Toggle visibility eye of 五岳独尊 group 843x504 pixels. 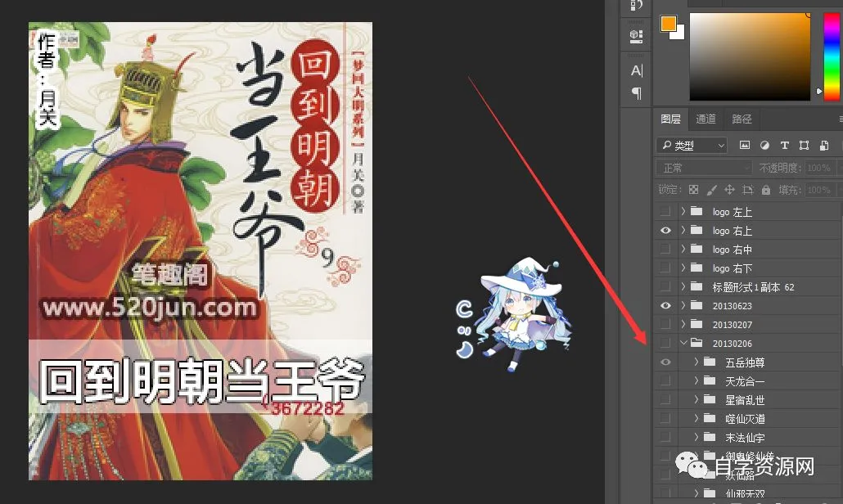[665, 362]
